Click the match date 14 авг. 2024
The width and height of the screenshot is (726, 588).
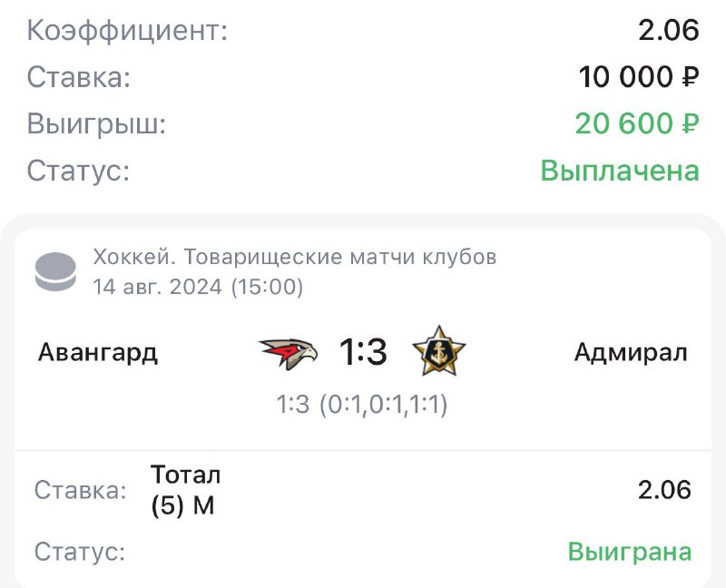pyautogui.click(x=198, y=288)
